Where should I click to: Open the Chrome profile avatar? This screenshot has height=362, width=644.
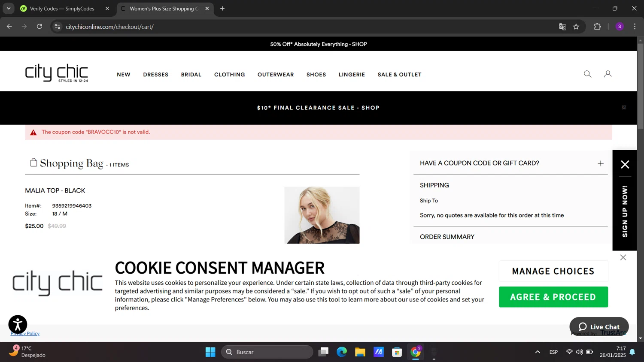(620, 27)
